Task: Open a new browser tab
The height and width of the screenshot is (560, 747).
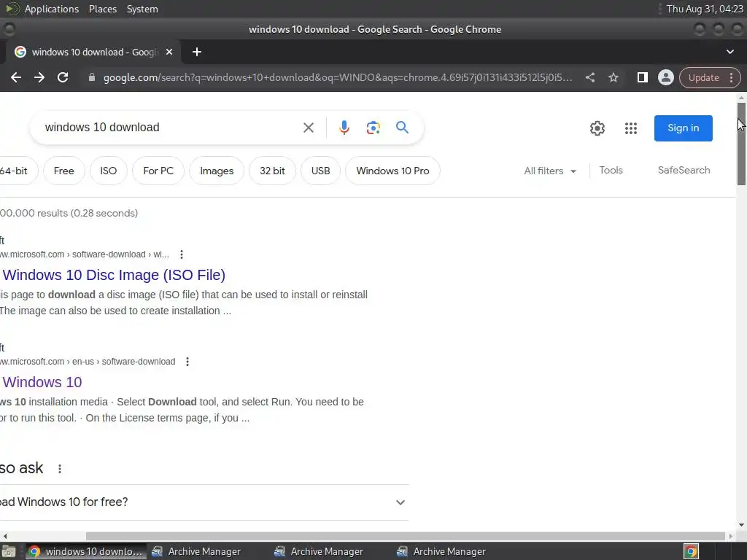Action: [x=197, y=52]
